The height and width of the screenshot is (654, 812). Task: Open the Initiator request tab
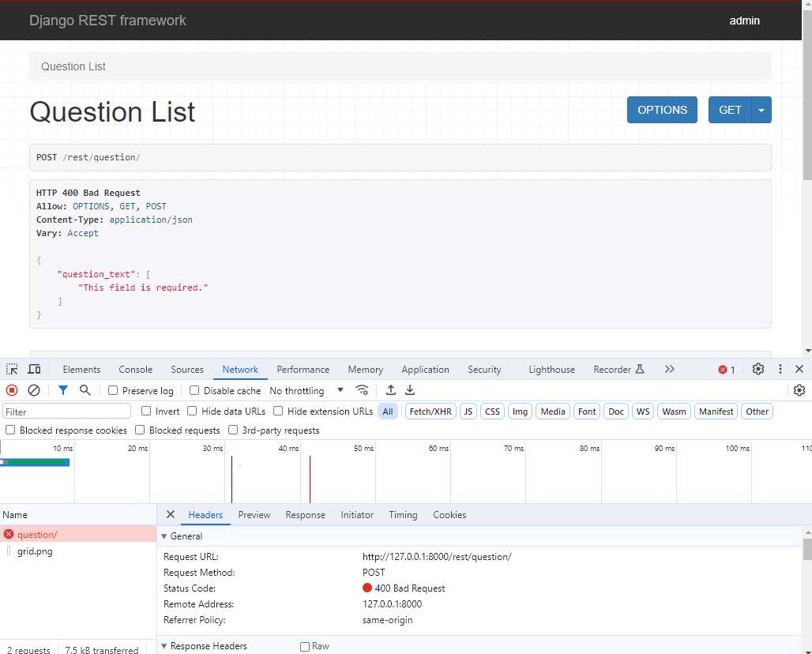pos(357,515)
